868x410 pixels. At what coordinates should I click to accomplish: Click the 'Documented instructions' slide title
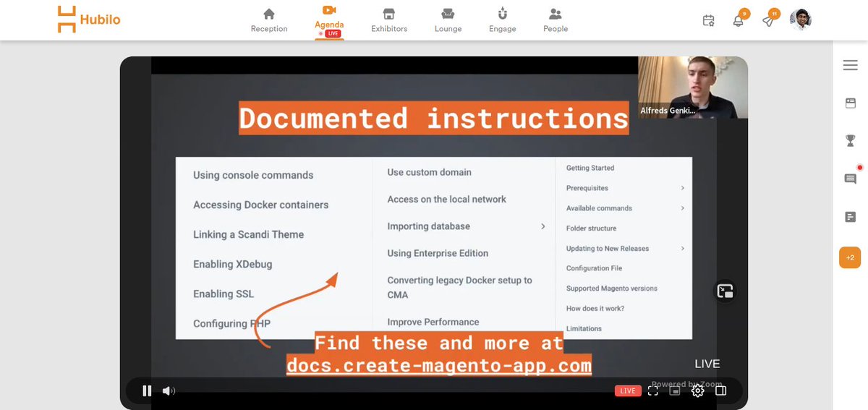[434, 118]
